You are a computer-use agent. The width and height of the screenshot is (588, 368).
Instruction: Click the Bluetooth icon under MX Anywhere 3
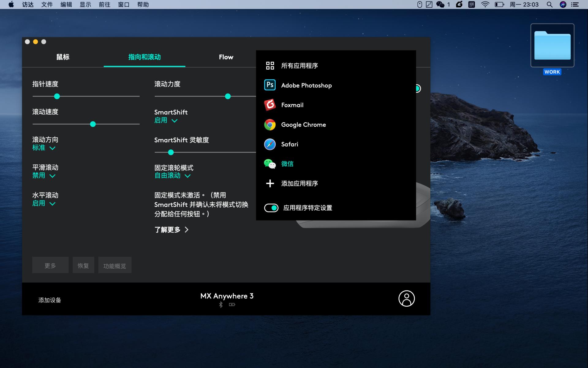pos(221,305)
